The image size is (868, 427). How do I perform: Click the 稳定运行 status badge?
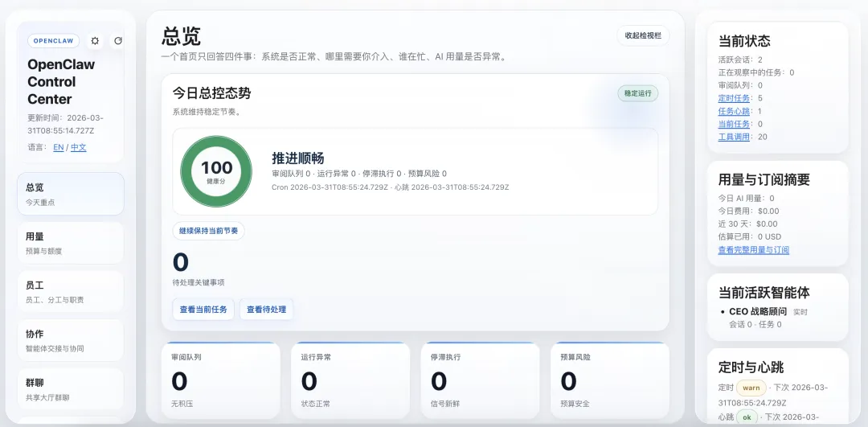[637, 93]
